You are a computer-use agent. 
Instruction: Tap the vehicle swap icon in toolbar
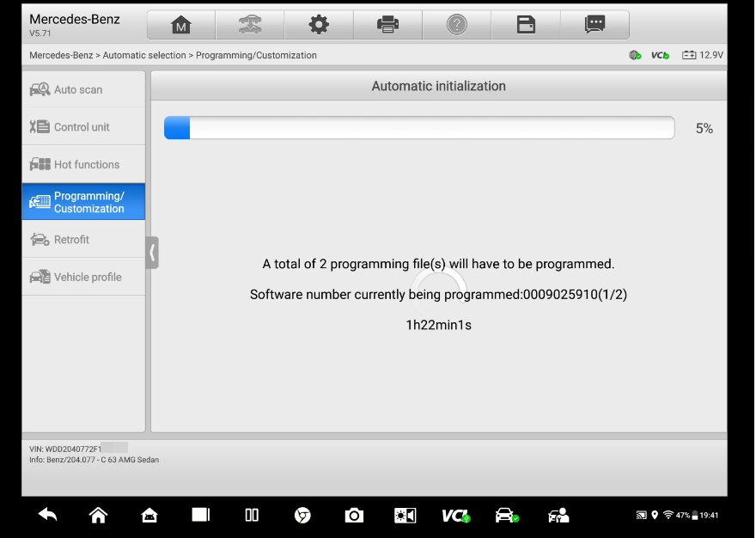250,24
